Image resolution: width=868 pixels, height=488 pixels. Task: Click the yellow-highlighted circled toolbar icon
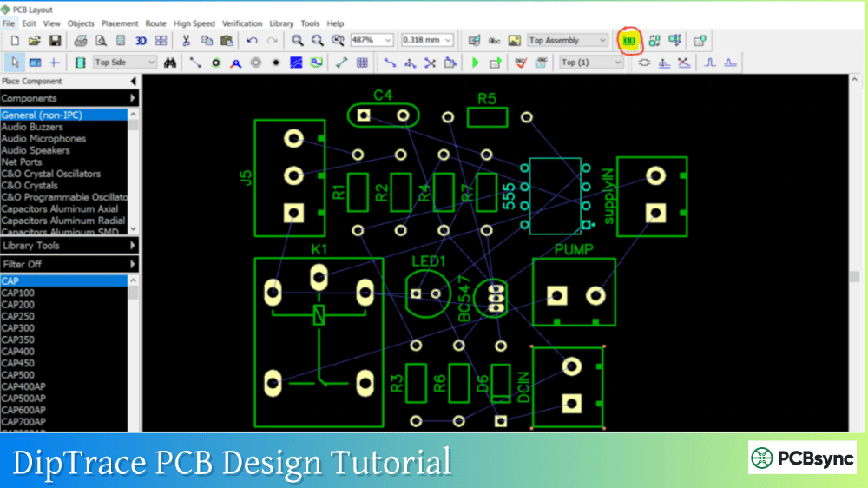click(x=629, y=41)
